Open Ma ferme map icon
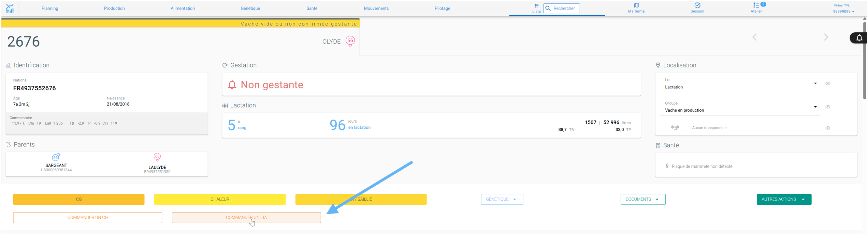 pos(636,5)
